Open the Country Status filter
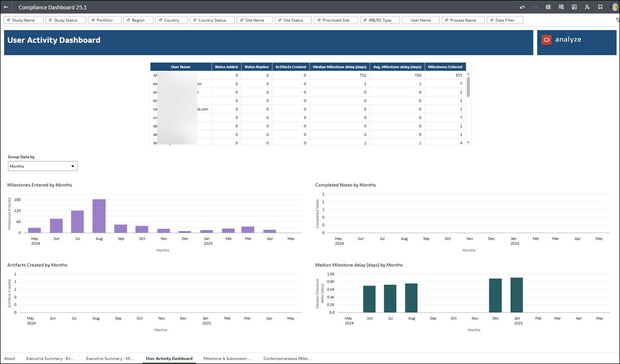 point(212,20)
